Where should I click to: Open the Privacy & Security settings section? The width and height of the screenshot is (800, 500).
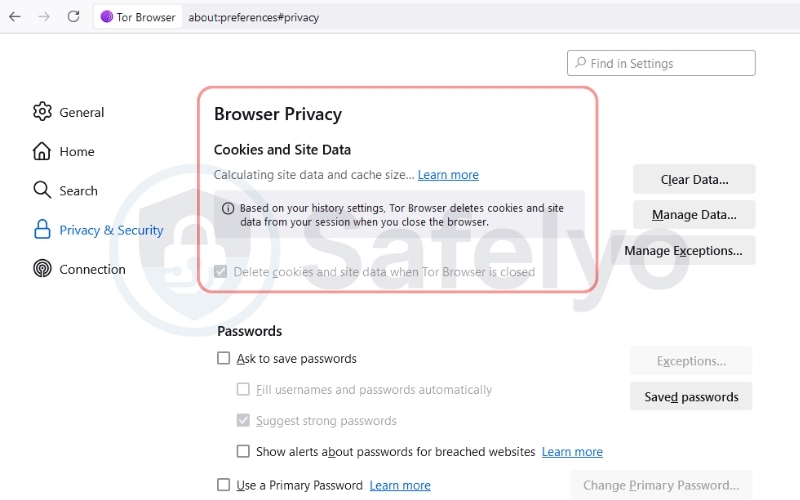(110, 230)
